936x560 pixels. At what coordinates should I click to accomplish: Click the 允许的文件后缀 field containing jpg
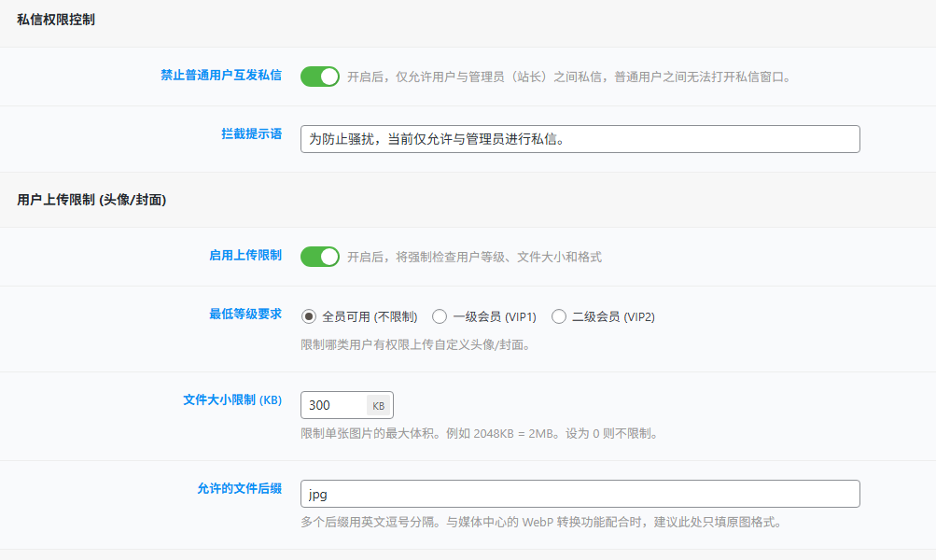pyautogui.click(x=579, y=494)
